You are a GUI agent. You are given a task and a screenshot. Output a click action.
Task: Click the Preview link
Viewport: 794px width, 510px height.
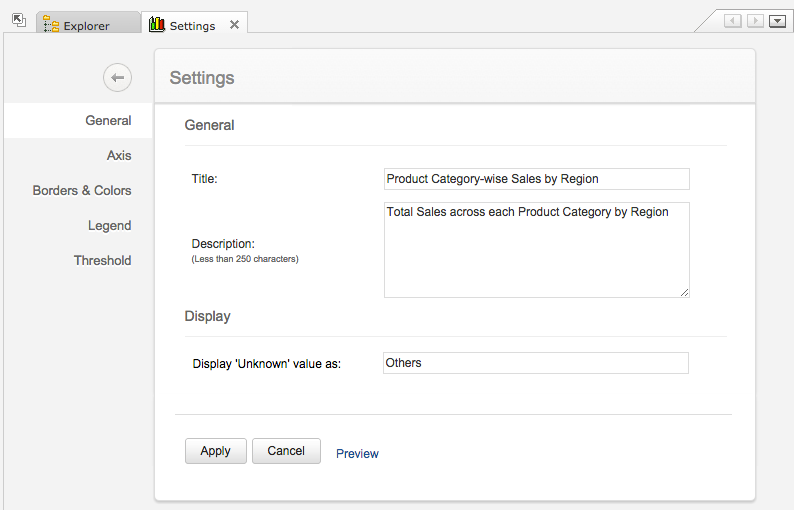tap(357, 453)
